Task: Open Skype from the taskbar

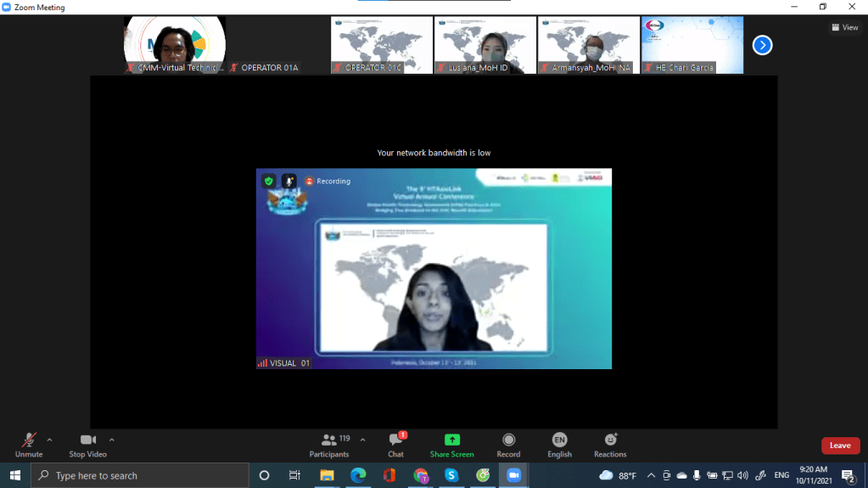Action: click(451, 475)
